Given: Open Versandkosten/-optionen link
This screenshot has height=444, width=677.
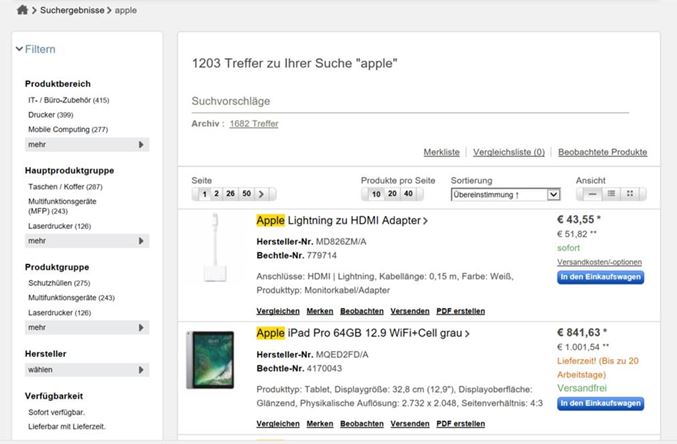Looking at the screenshot, I should (x=599, y=262).
